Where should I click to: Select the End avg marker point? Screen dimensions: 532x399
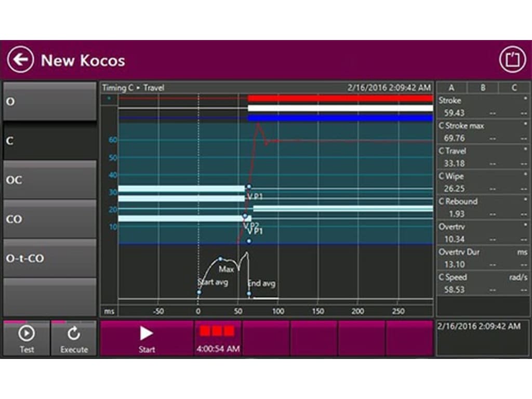(249, 294)
